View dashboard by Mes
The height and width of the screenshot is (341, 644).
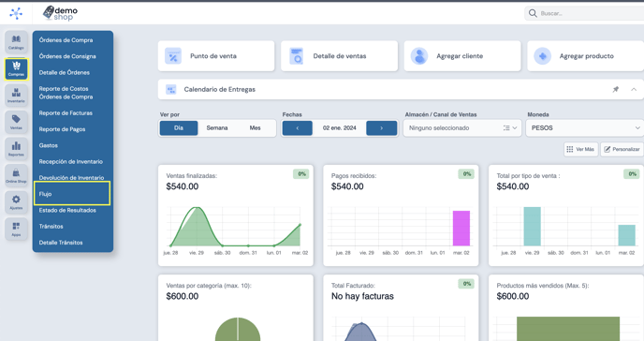coord(255,128)
